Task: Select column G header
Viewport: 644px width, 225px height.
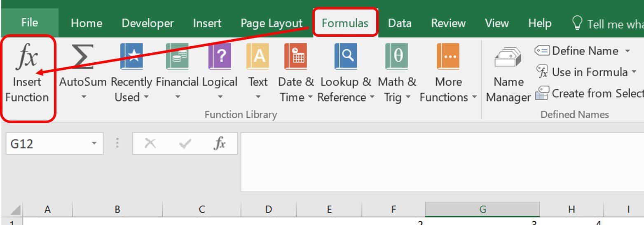Action: [x=482, y=210]
